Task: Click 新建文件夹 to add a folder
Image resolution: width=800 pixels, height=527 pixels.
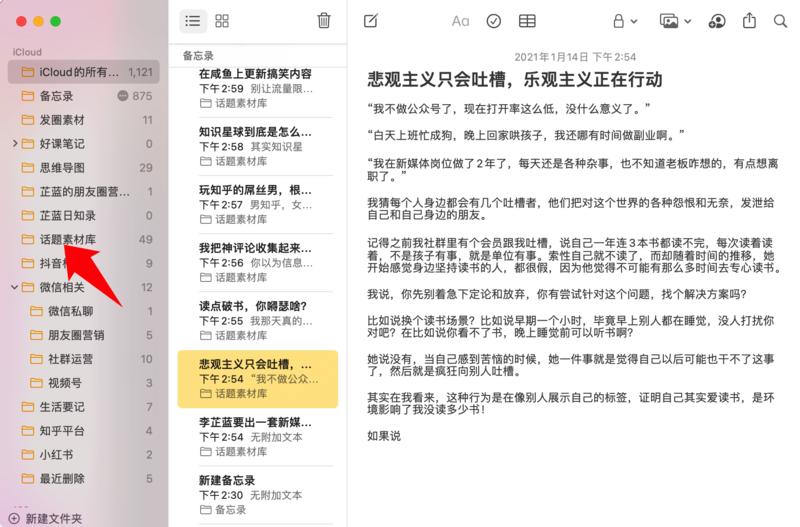Action: point(53,518)
